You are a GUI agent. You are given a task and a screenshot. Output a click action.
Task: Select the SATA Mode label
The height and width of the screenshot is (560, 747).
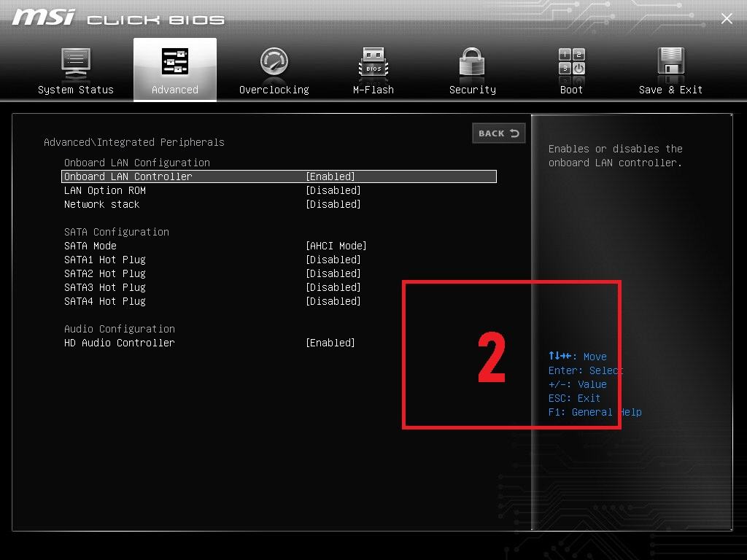coord(90,246)
